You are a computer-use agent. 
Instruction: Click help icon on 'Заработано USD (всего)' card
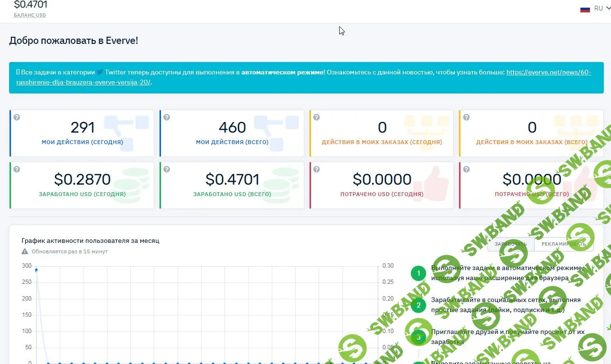click(167, 169)
